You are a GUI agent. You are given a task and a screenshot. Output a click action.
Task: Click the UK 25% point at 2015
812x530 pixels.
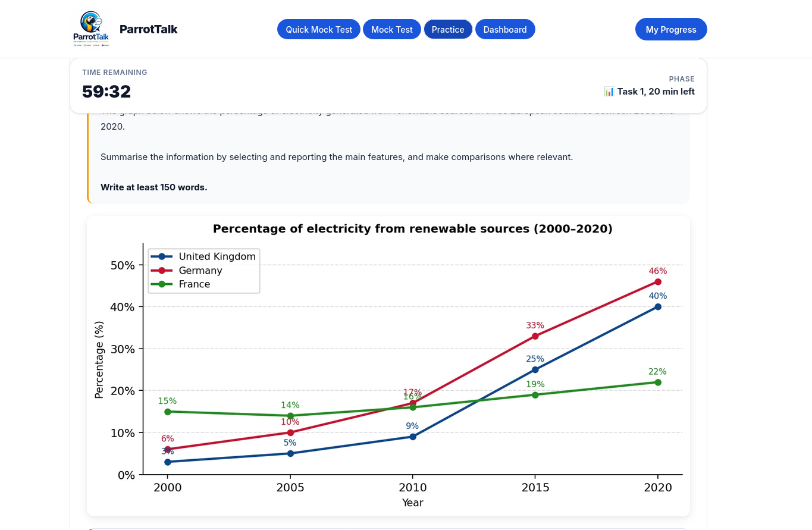tap(535, 370)
